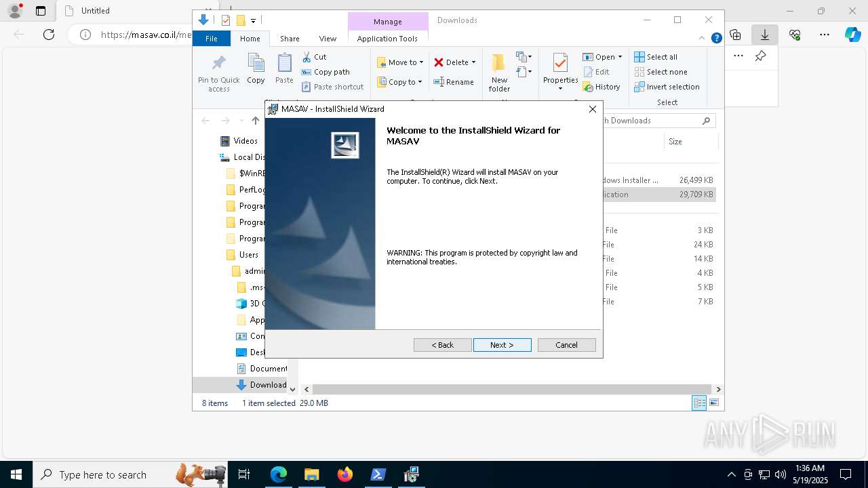The height and width of the screenshot is (488, 868).
Task: Open the Quick Access Toolbar customize dropdown
Action: [x=253, y=21]
